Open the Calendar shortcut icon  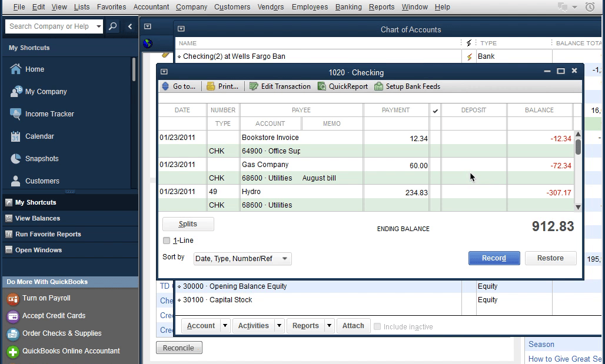tap(15, 136)
